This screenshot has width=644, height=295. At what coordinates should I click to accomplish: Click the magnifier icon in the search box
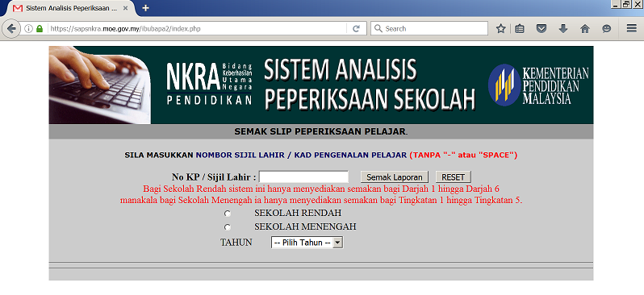pyautogui.click(x=378, y=29)
